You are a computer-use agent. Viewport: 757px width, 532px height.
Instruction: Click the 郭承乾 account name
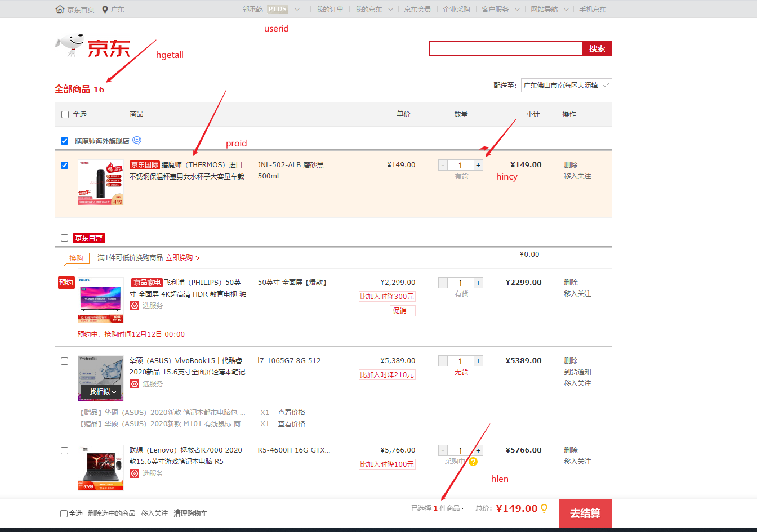point(252,10)
